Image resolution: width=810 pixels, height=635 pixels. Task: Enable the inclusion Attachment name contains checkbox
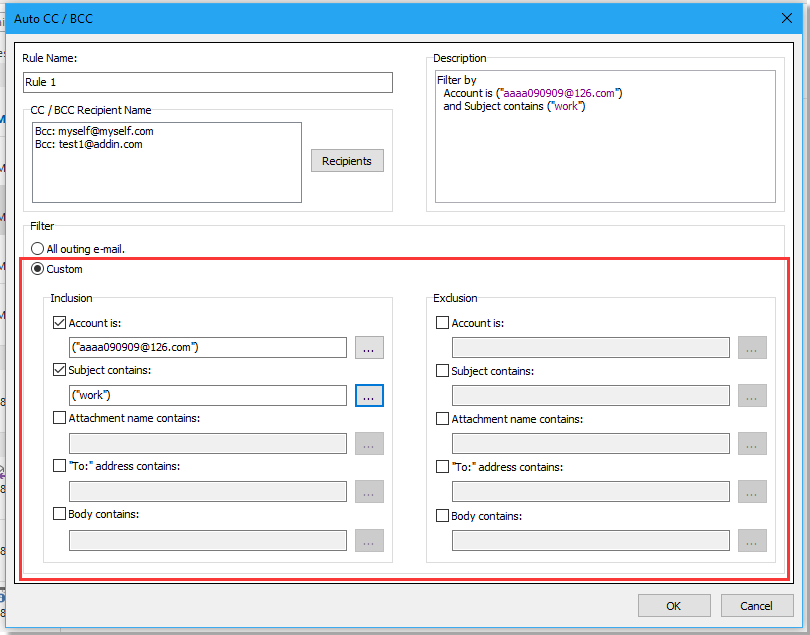click(x=58, y=418)
